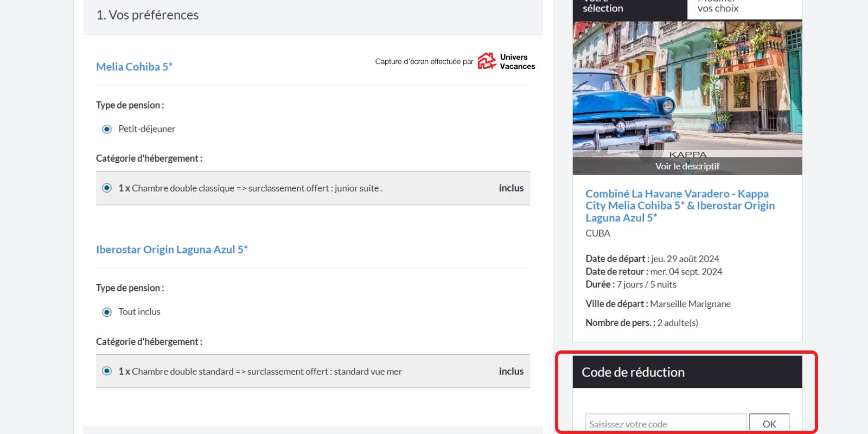Select the Chambre double standard radio button
Viewport: 868px width, 434px height.
pyautogui.click(x=107, y=371)
